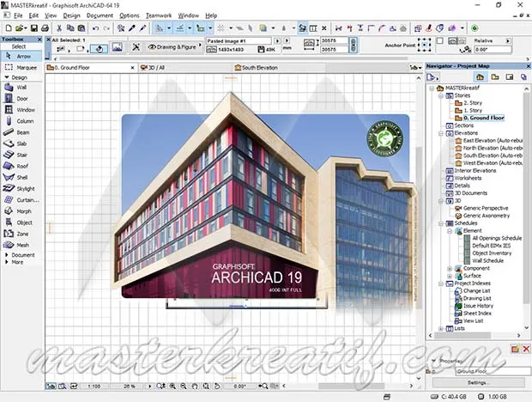Select the Object tool
This screenshot has width=532, height=402.
click(x=21, y=222)
